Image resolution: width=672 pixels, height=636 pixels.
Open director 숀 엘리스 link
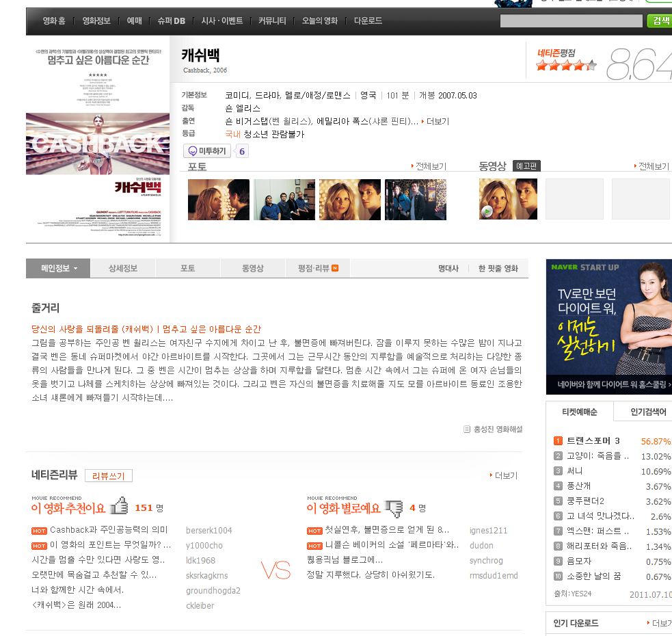click(x=243, y=108)
